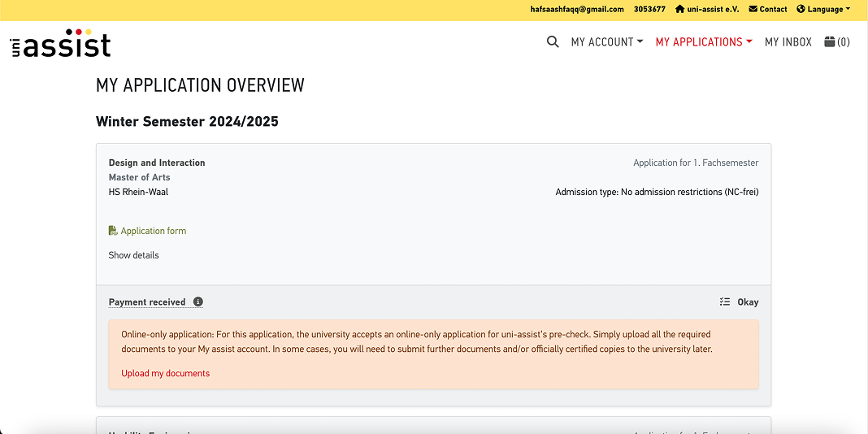Open the Contact link
Image resolution: width=868 pixels, height=434 pixels.
pos(768,10)
